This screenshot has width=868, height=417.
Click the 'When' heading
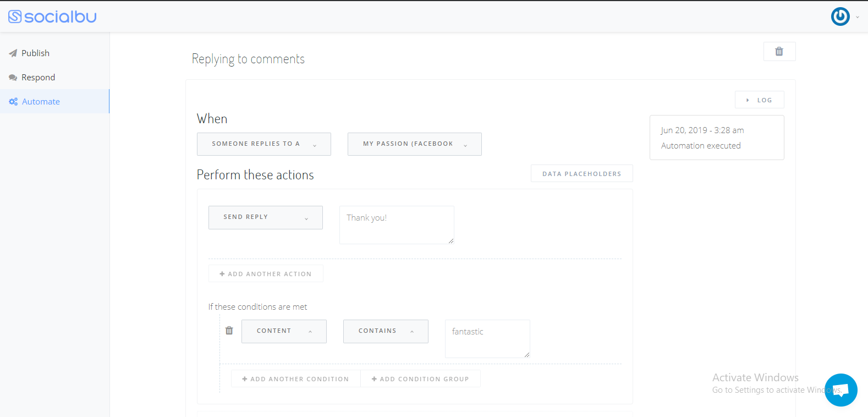[x=212, y=119]
